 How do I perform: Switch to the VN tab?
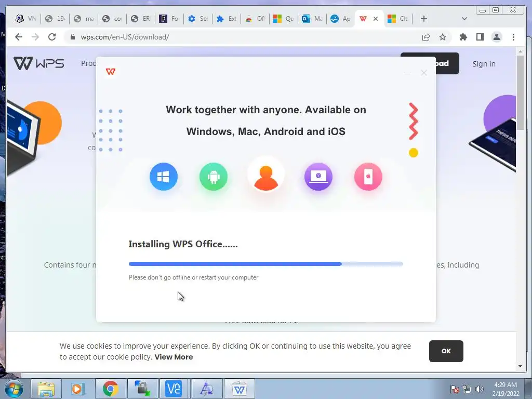tap(26, 19)
